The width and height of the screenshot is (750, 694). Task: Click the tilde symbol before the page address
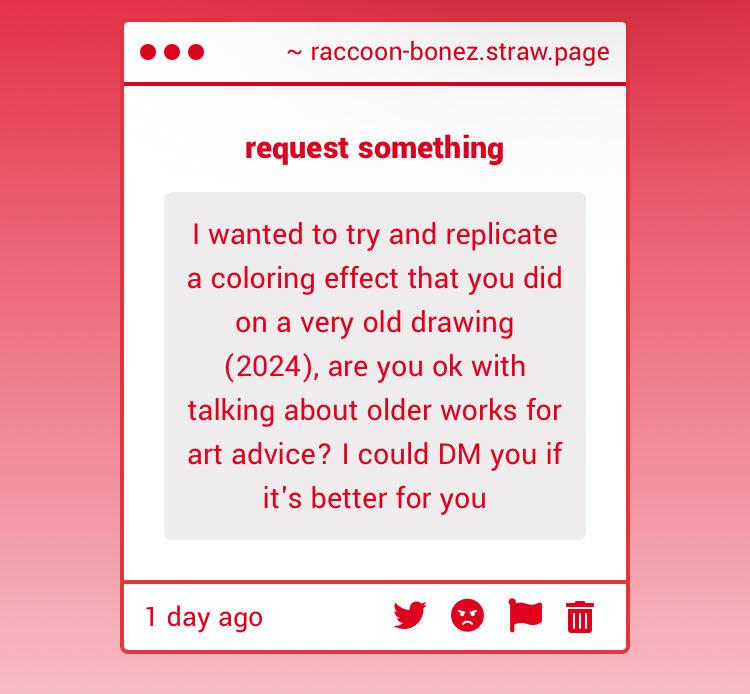pyautogui.click(x=294, y=52)
